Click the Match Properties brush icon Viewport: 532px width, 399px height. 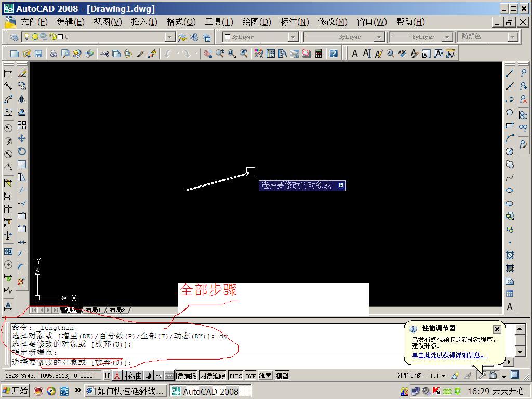coord(140,54)
